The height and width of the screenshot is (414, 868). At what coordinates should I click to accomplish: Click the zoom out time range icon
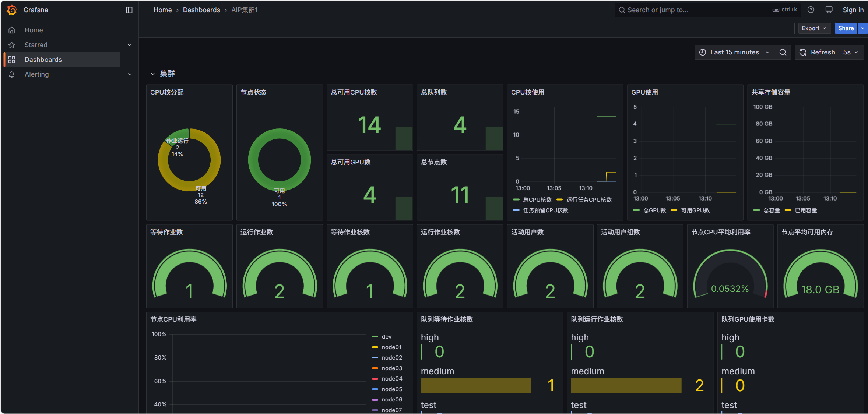[783, 52]
